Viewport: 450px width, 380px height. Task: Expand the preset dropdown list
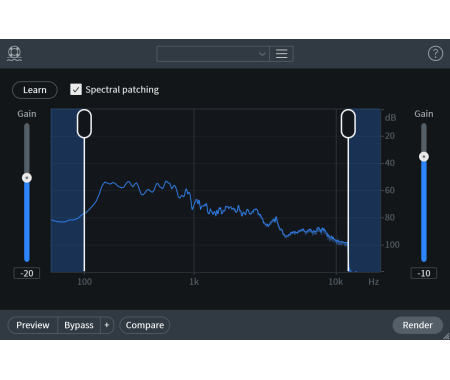(213, 54)
